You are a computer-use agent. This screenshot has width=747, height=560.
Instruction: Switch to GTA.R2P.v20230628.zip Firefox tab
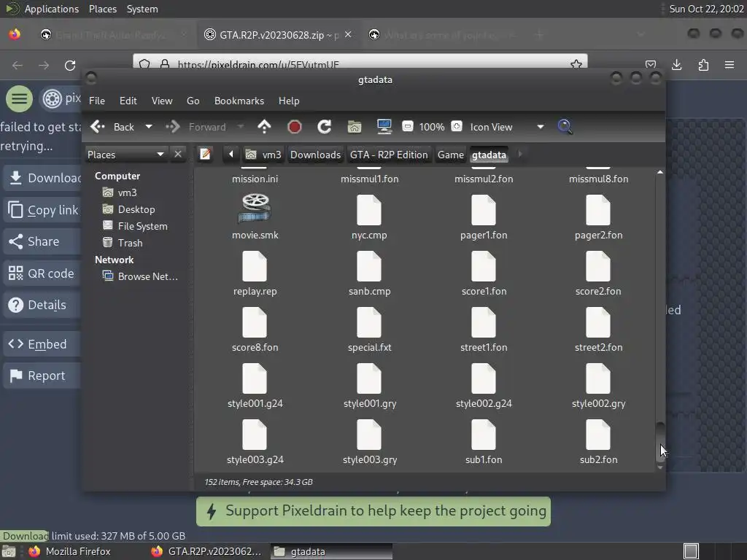[x=279, y=35]
